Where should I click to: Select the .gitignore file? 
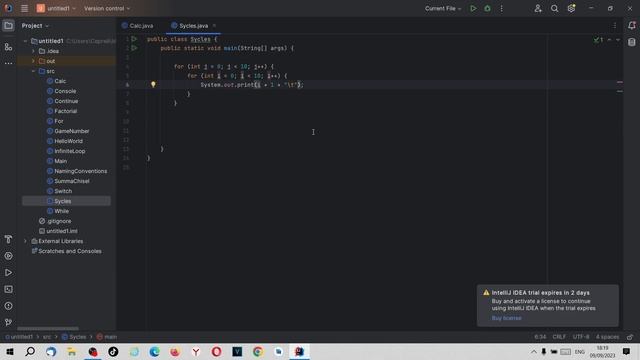59,221
